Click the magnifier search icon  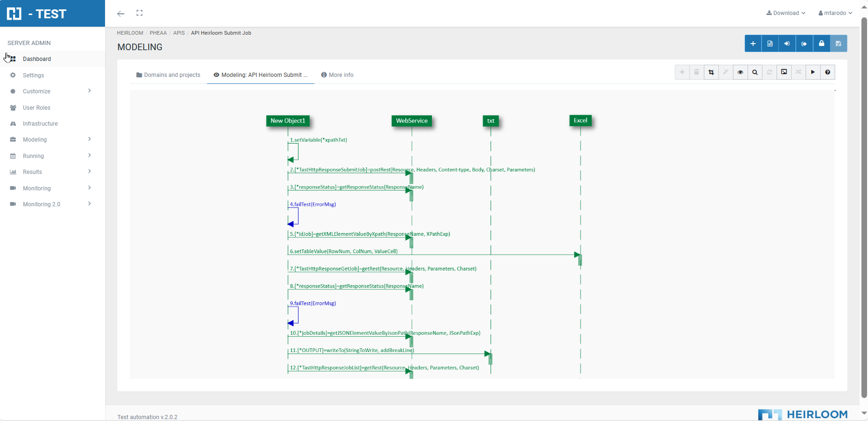point(755,72)
